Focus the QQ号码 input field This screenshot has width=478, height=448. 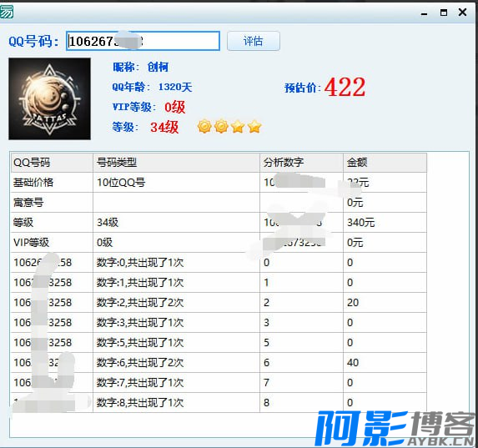click(x=143, y=41)
